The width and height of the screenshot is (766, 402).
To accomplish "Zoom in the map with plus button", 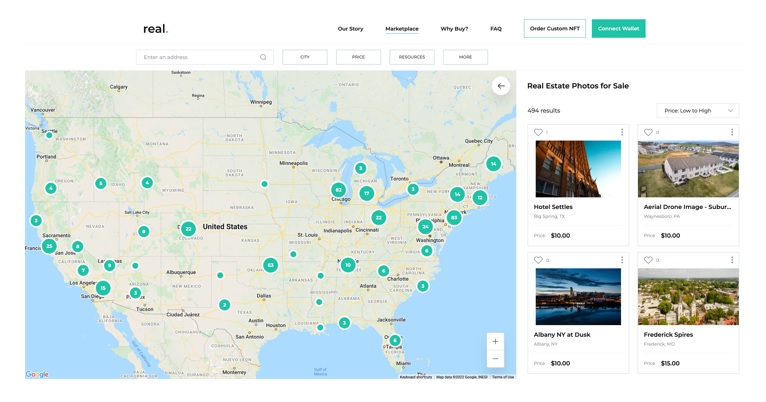I will (x=495, y=341).
